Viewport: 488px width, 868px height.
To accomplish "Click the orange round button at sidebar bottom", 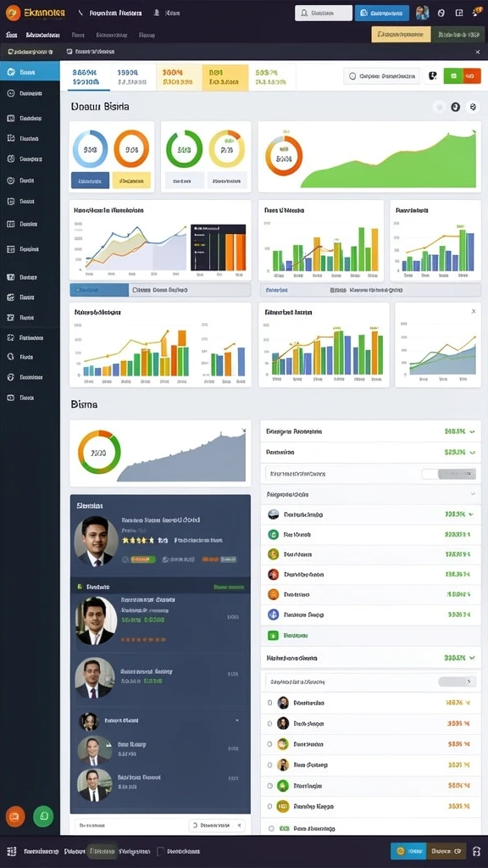I will 15,816.
